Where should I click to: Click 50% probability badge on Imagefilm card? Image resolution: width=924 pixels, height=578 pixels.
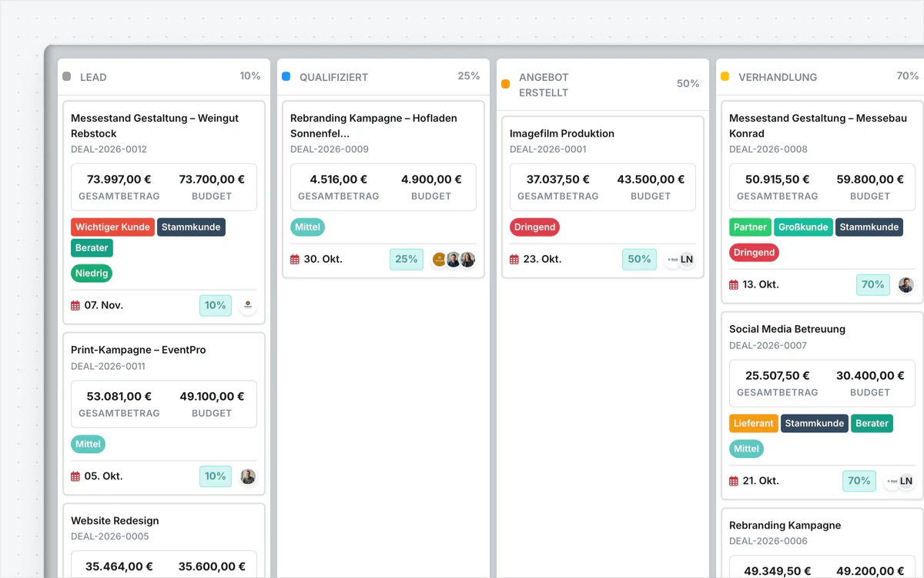pyautogui.click(x=639, y=260)
